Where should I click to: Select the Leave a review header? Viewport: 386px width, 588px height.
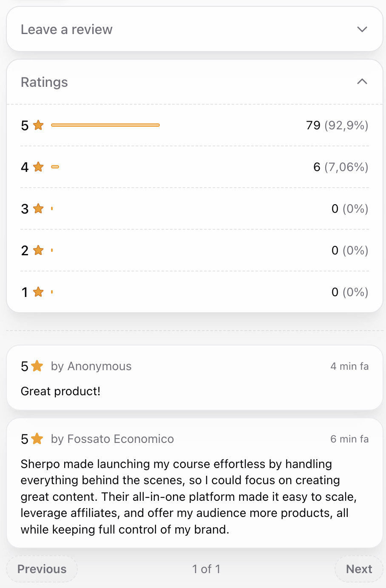click(67, 29)
